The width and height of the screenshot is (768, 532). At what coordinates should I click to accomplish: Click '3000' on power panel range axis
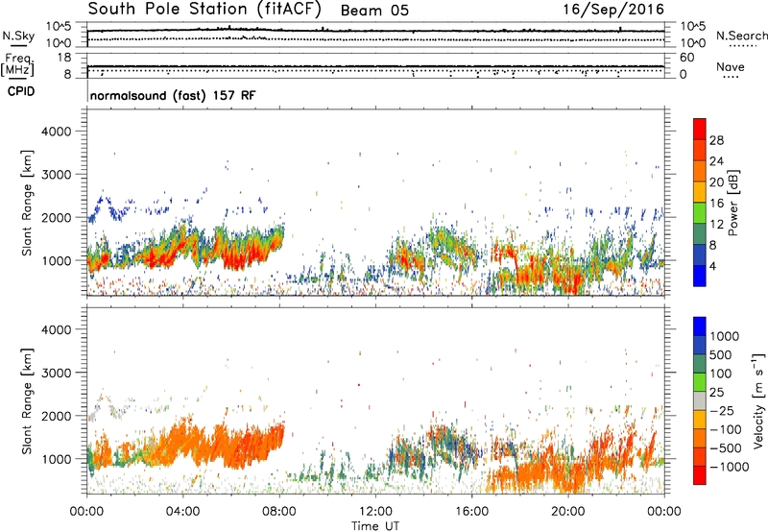click(x=57, y=175)
